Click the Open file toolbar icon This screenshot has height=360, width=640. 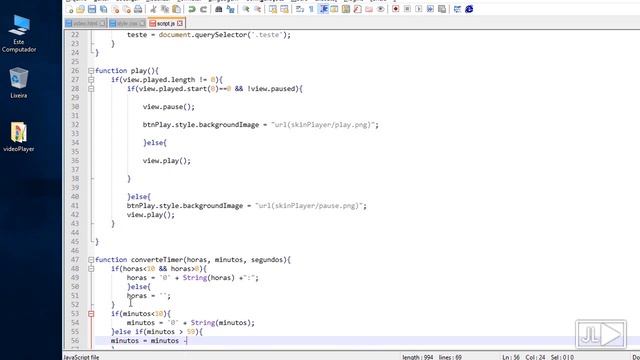pyautogui.click(x=80, y=9)
